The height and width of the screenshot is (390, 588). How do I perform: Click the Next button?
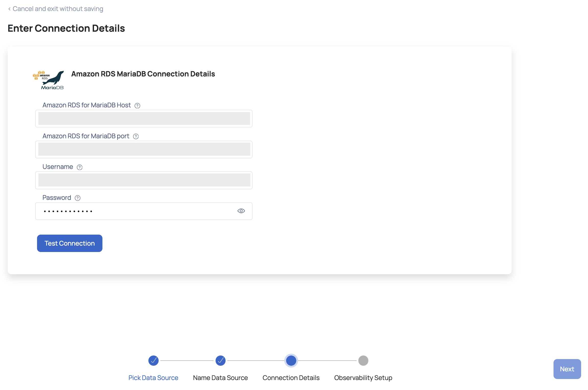[x=567, y=369]
